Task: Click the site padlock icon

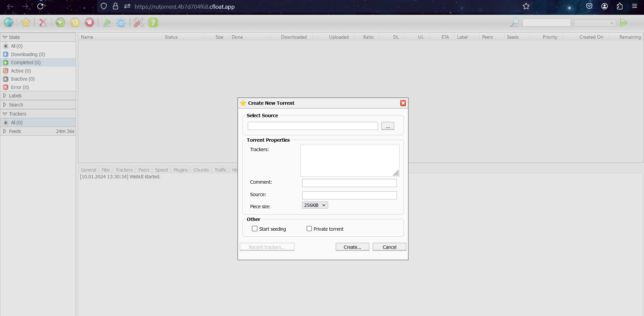Action: pos(116,6)
